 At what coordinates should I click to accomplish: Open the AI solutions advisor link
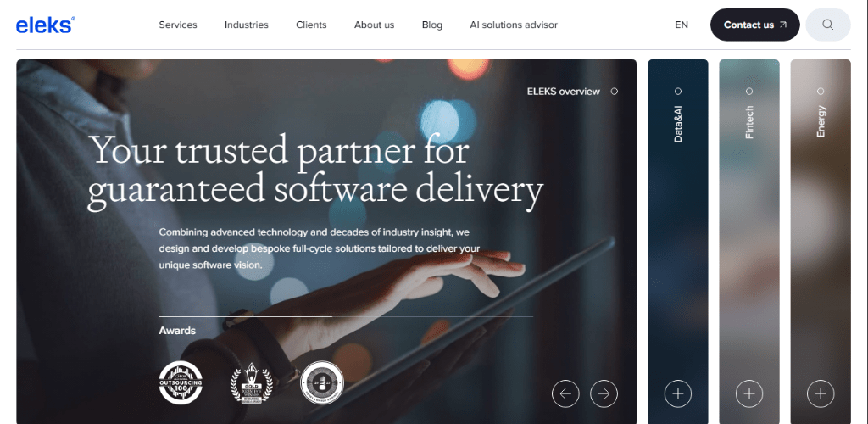(x=514, y=25)
